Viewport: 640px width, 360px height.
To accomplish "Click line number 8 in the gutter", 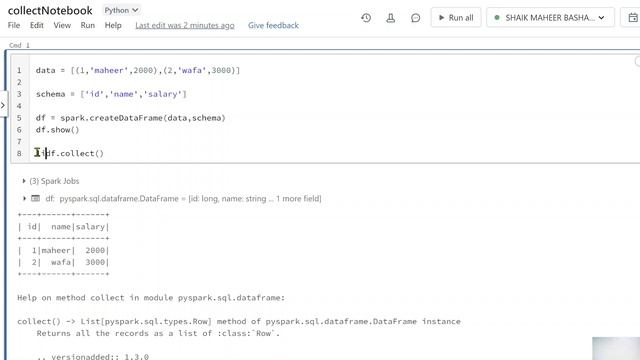I will point(19,153).
